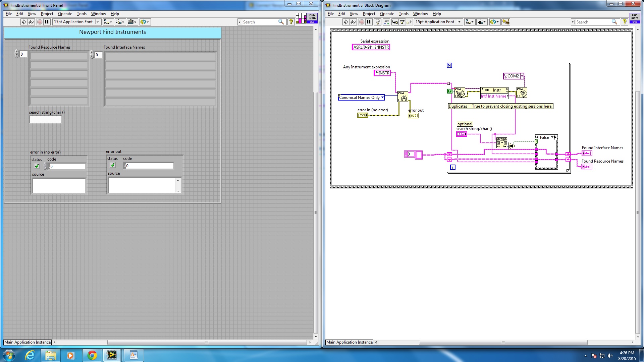Open case selector False dropdown arrow
The height and width of the screenshot is (362, 644).
[x=552, y=137]
